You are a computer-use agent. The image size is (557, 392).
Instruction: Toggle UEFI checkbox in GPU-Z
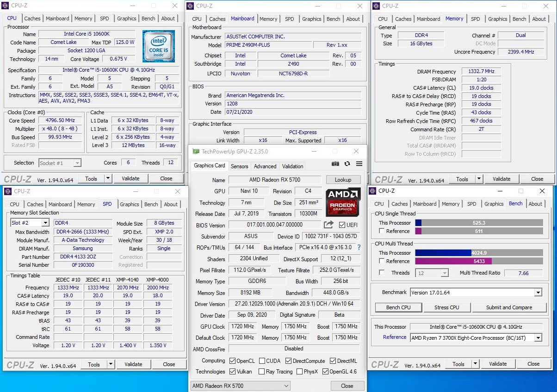pos(342,225)
